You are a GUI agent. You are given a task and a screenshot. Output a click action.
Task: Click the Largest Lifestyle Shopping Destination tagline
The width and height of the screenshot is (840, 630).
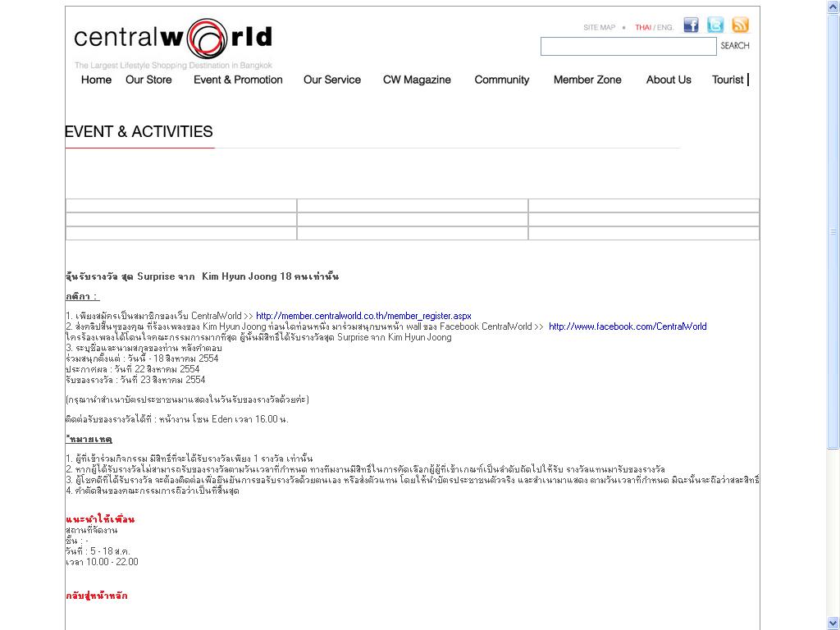173,66
